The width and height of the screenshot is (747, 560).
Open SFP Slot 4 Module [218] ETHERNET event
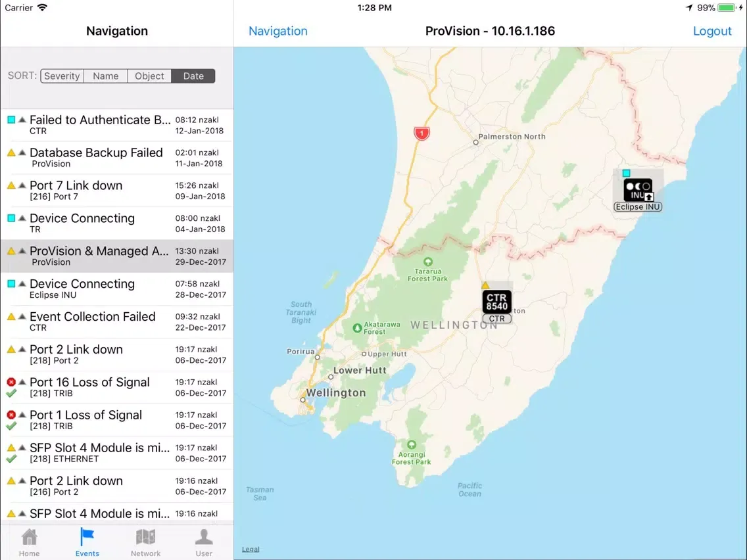tap(117, 454)
